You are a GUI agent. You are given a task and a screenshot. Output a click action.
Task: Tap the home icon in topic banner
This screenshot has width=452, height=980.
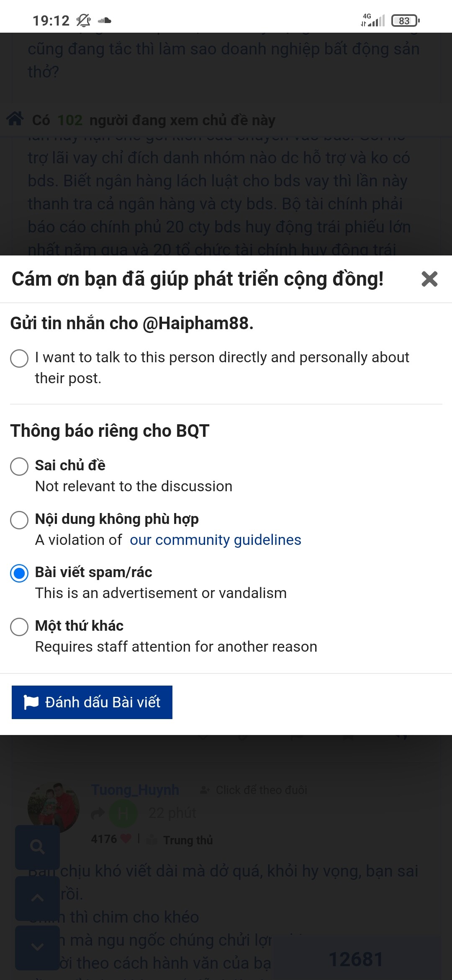15,119
